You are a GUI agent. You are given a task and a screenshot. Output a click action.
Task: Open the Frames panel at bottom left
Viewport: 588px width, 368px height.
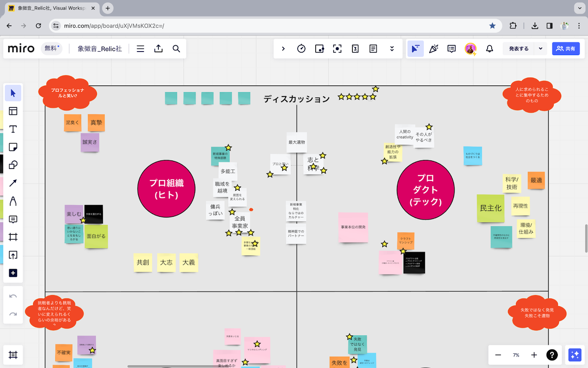coord(13,355)
